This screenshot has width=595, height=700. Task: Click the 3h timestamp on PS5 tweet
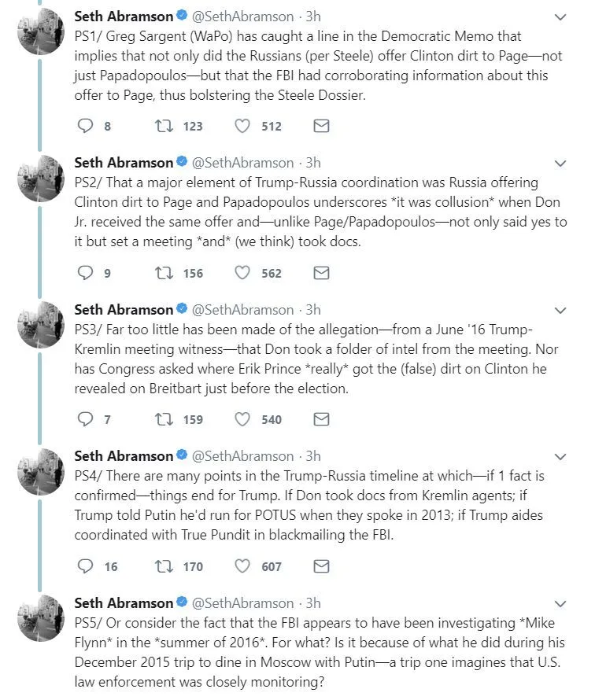313,603
